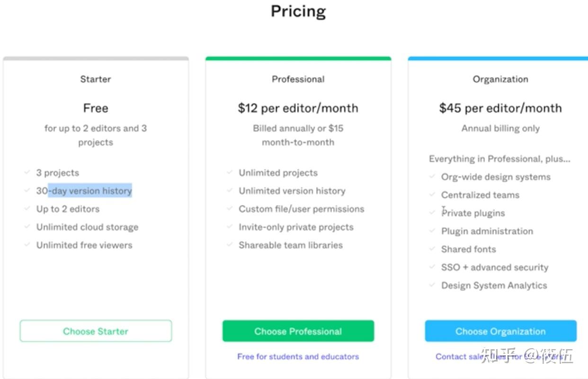Follow the Contact sales link
The image size is (588, 379).
454,356
